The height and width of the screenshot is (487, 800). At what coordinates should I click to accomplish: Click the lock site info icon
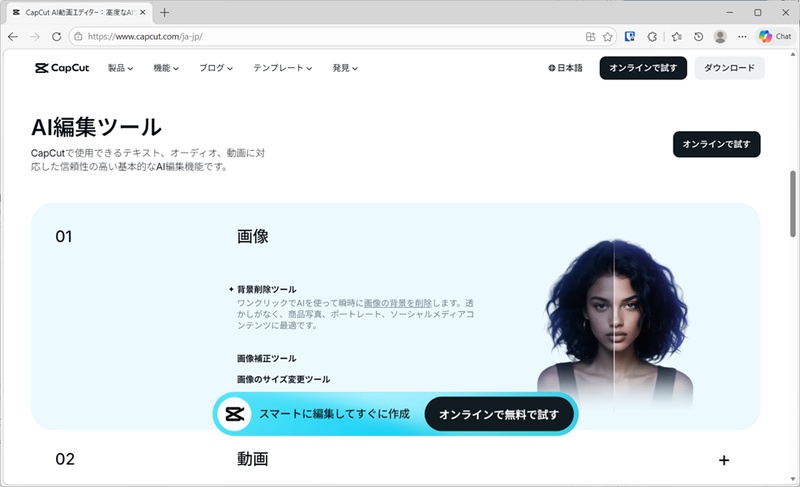[x=78, y=37]
